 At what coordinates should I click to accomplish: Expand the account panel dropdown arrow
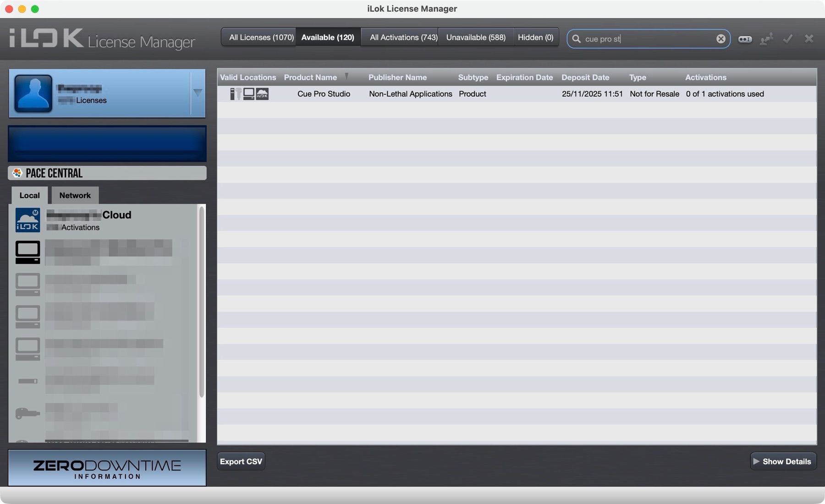[198, 93]
